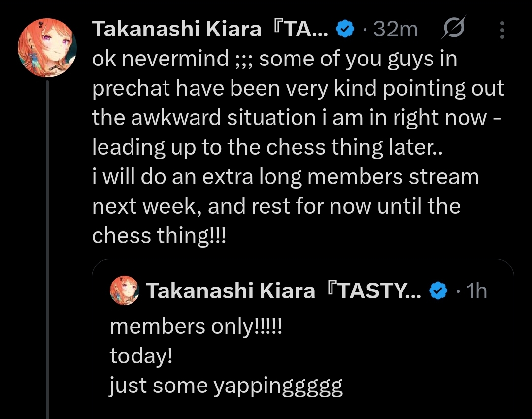Image resolution: width=532 pixels, height=419 pixels.
Task: Click the "today!" line in the quoted tweet
Action: (x=141, y=356)
